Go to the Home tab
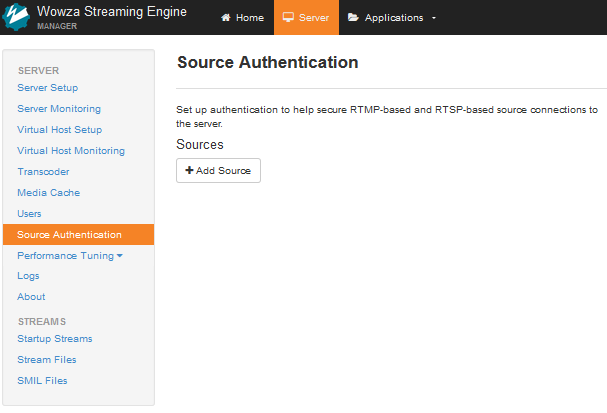The image size is (607, 413). pos(242,18)
